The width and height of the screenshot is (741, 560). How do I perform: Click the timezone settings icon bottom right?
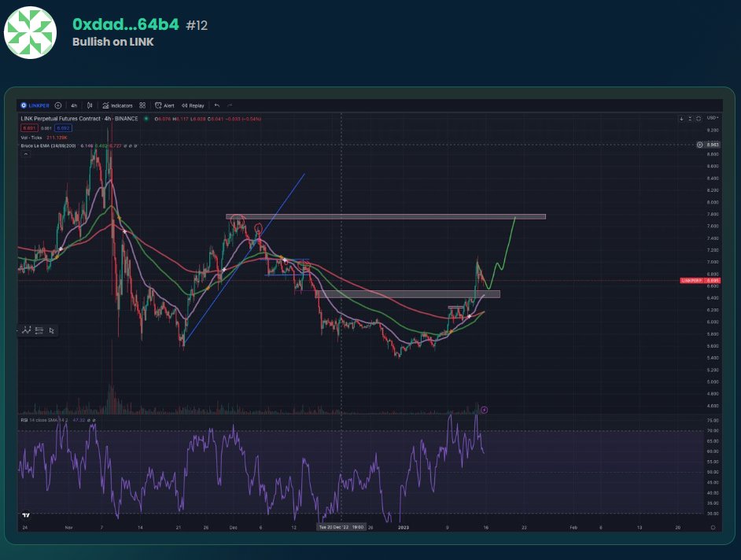[x=713, y=528]
